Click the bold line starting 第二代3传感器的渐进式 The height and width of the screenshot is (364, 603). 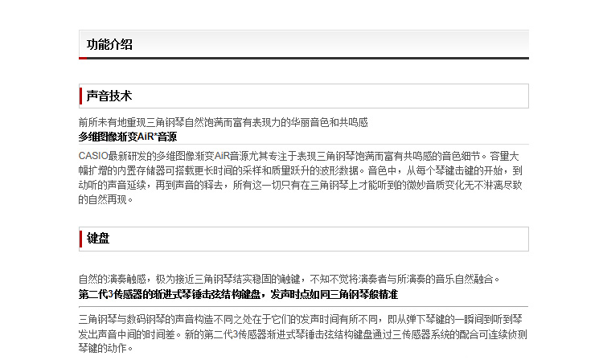coord(238,295)
